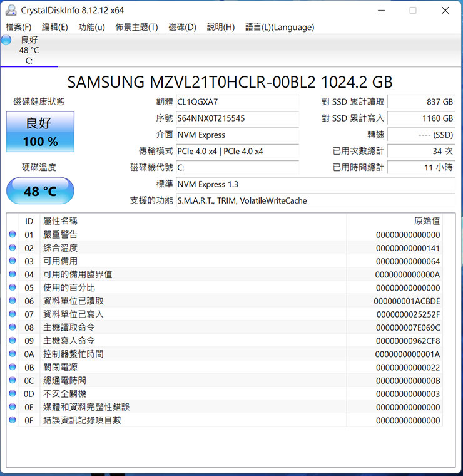Open the 佈景主題(T) menu
The image size is (463, 476).
click(136, 27)
